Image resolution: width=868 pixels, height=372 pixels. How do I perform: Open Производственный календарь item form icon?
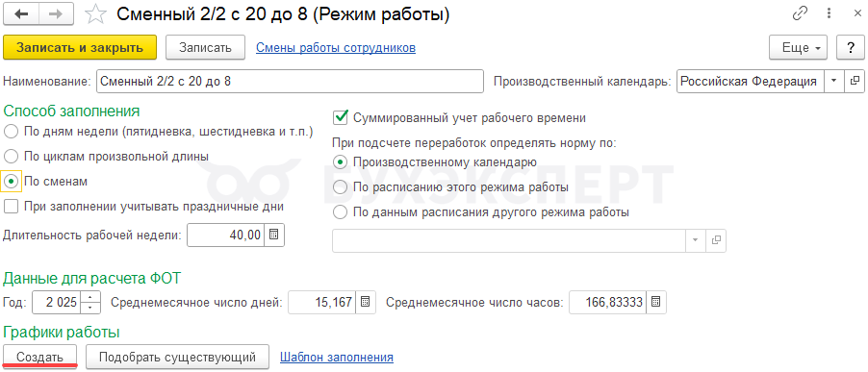point(854,82)
